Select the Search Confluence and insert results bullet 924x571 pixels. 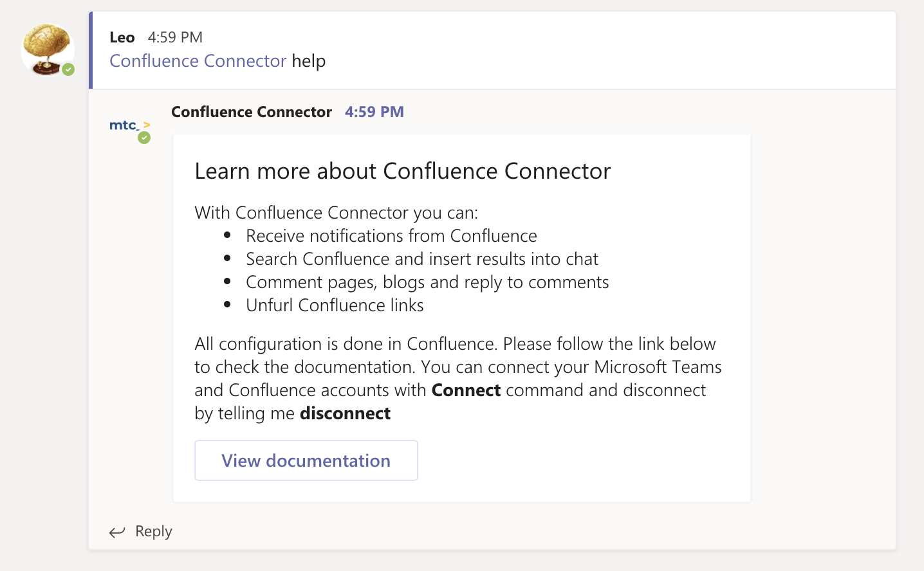[421, 259]
